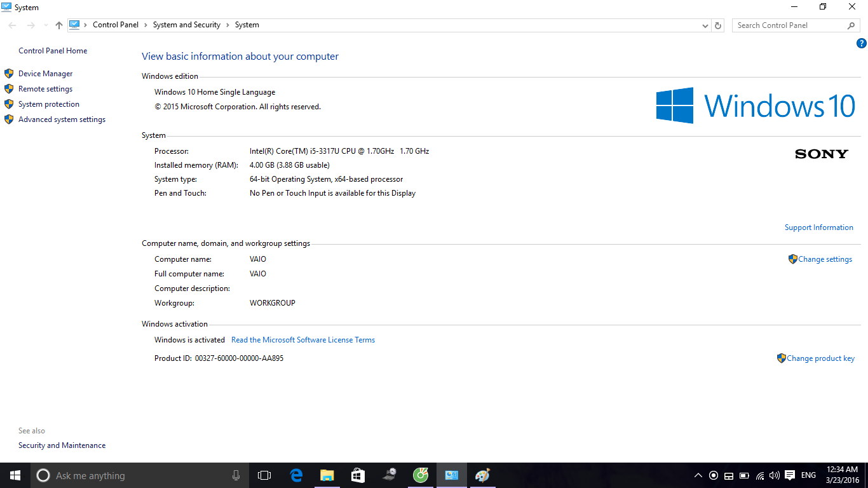Open the Recent locations dropdown arrow

coord(45,25)
